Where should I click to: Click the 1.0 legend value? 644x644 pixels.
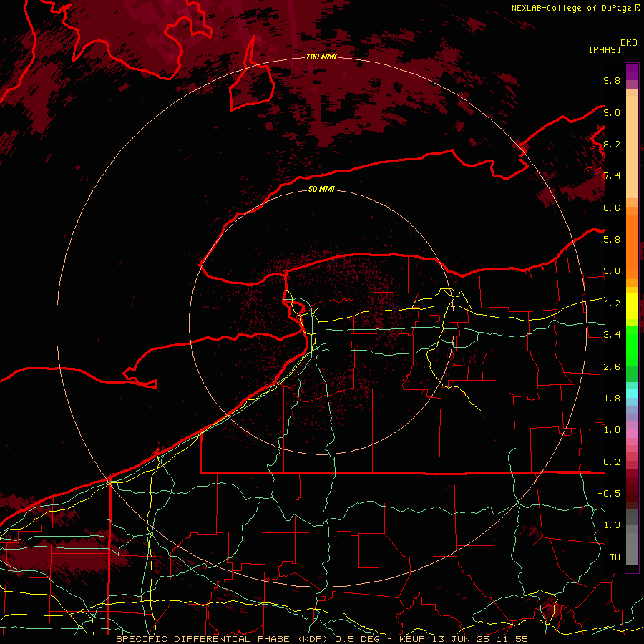click(612, 430)
